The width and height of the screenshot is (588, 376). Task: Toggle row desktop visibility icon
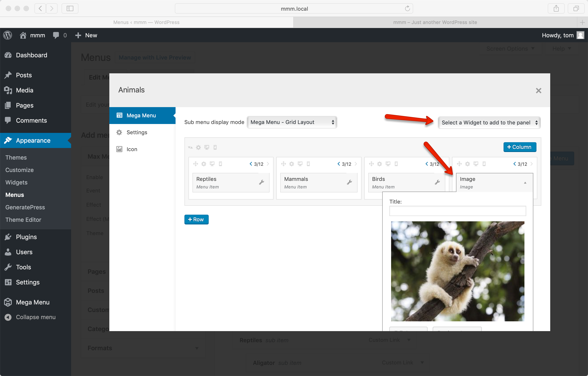pyautogui.click(x=207, y=147)
